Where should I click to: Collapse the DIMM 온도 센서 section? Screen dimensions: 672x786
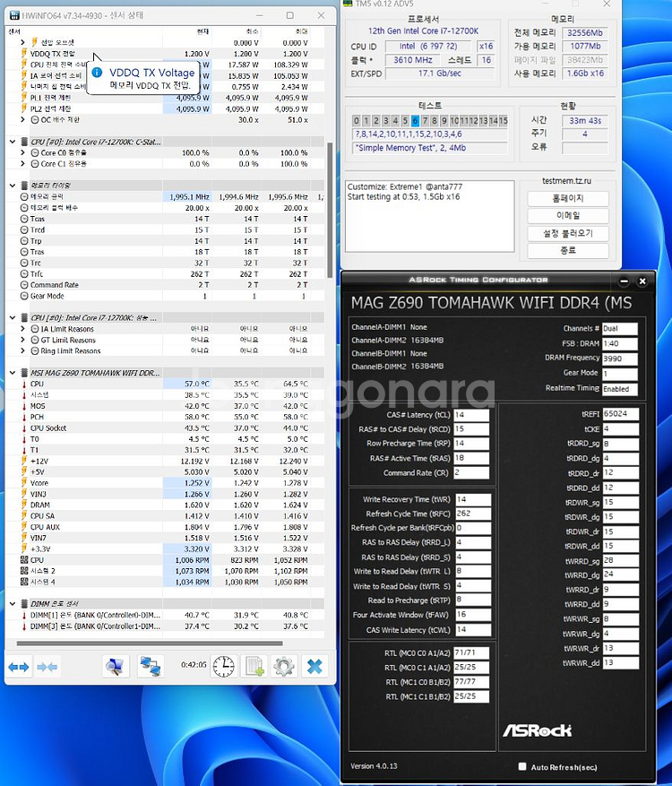coord(13,603)
